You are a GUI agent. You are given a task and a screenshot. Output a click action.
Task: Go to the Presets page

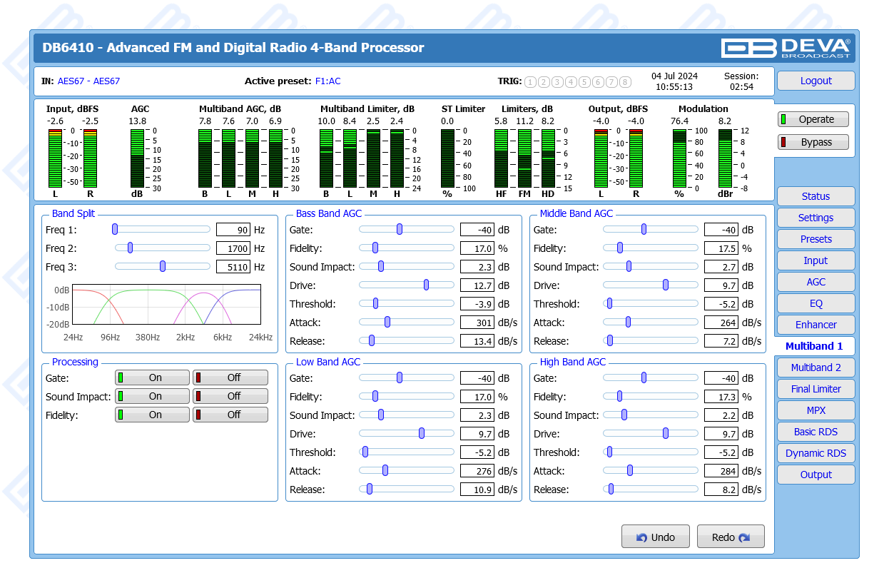pos(816,239)
